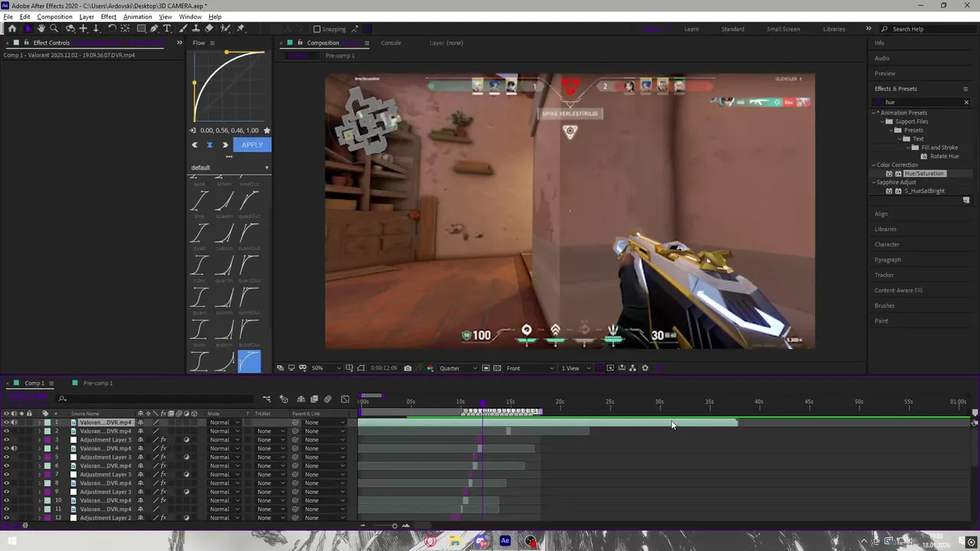Select the Hand tool
The image size is (980, 551).
pos(41,28)
